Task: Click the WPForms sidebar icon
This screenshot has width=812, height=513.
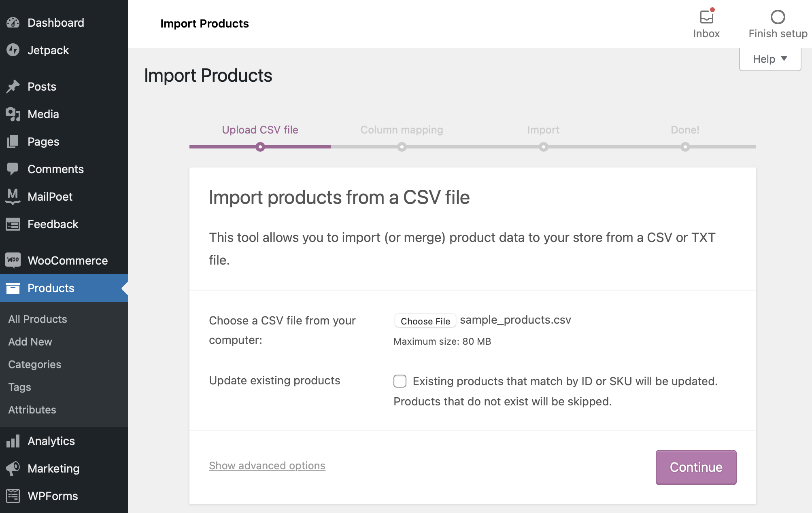Action: [13, 496]
